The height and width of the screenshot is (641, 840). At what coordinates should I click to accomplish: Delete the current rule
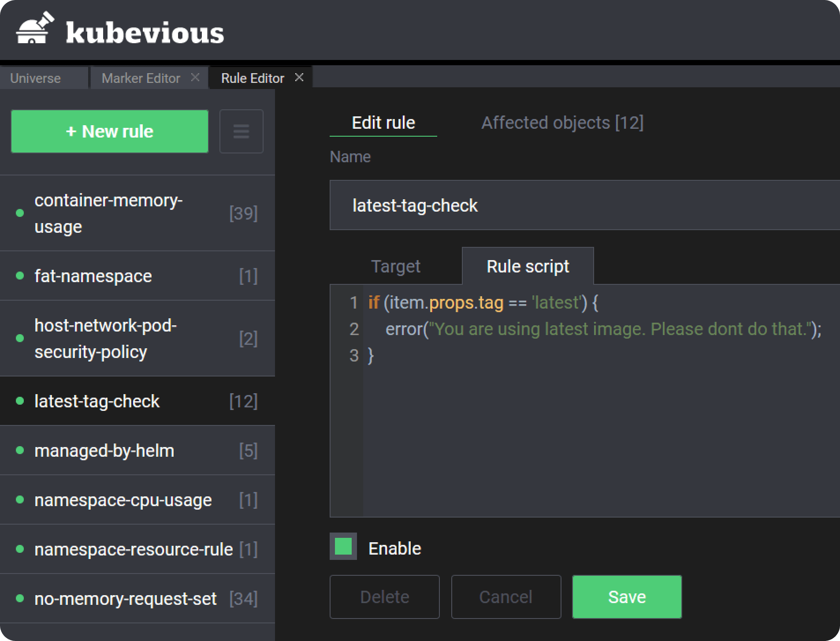tap(385, 597)
